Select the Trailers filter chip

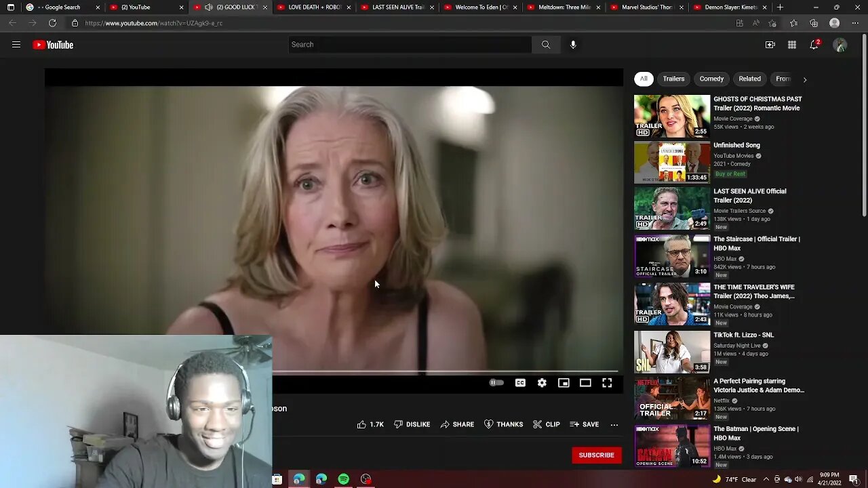[673, 79]
